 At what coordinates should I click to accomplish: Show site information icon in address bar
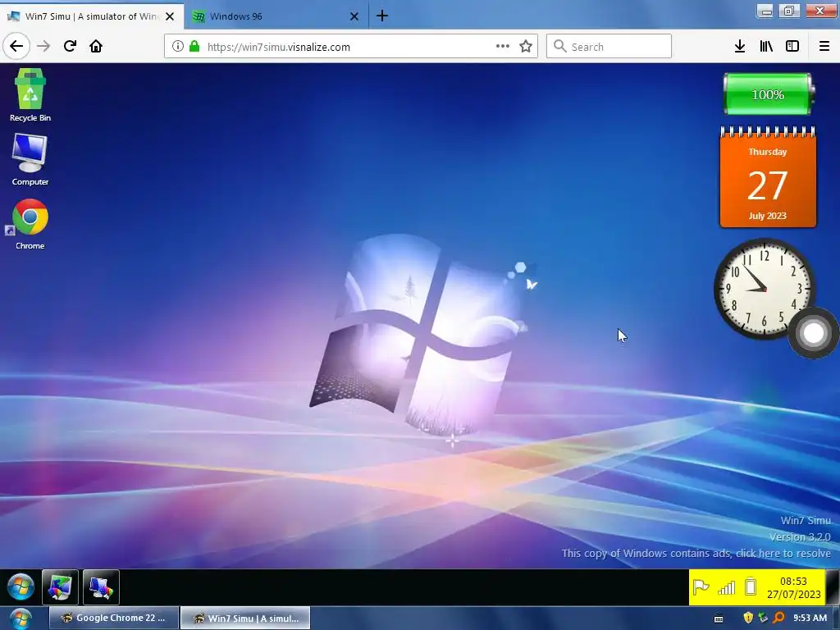pos(178,46)
